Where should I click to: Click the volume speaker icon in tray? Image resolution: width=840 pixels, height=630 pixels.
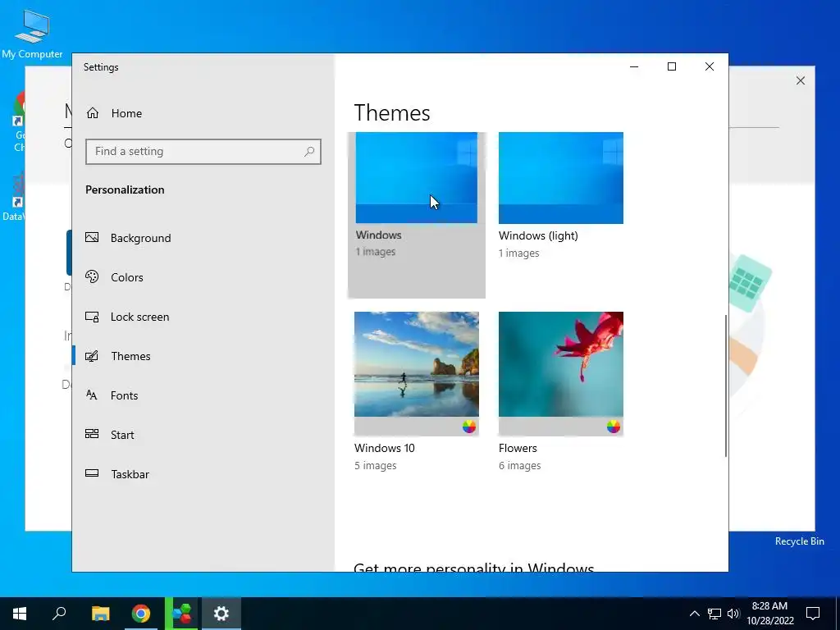pos(733,614)
